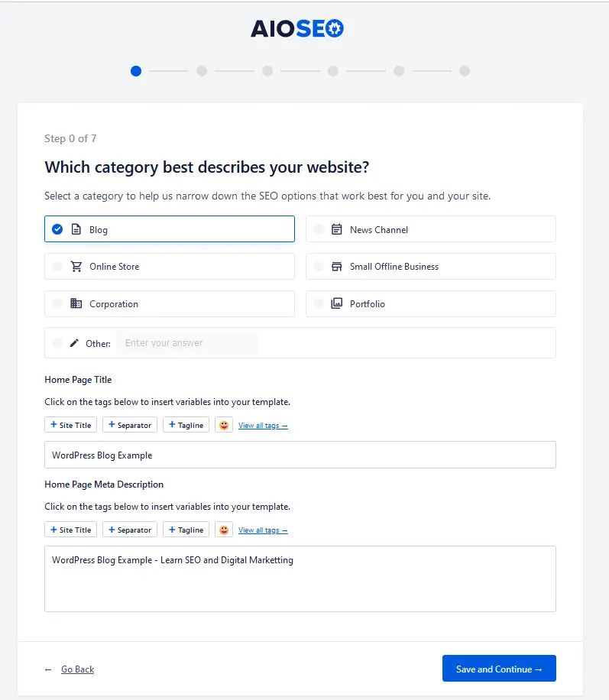Click the building icon next to Corporation
Viewport: 609px width, 700px height.
point(76,303)
